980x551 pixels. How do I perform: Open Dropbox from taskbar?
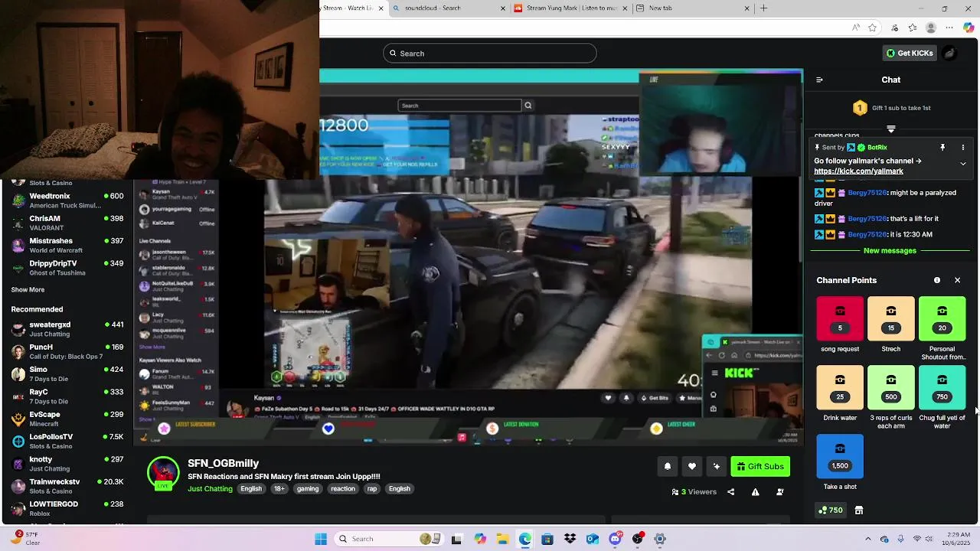tap(570, 539)
